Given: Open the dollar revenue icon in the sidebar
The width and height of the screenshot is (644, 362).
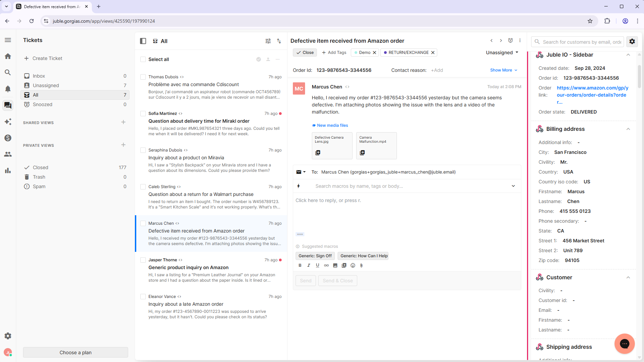Looking at the screenshot, I should [x=8, y=138].
